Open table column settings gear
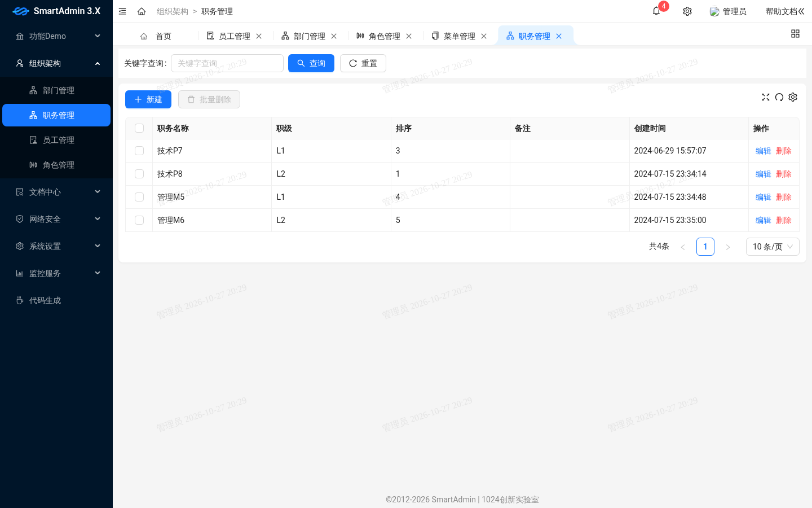This screenshot has width=812, height=508. click(793, 97)
